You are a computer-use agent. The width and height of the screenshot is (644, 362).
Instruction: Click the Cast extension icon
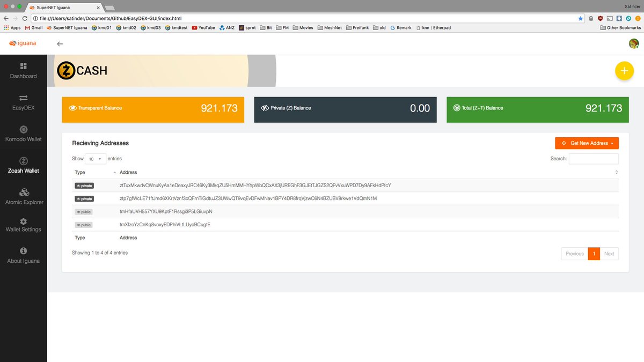(610, 18)
